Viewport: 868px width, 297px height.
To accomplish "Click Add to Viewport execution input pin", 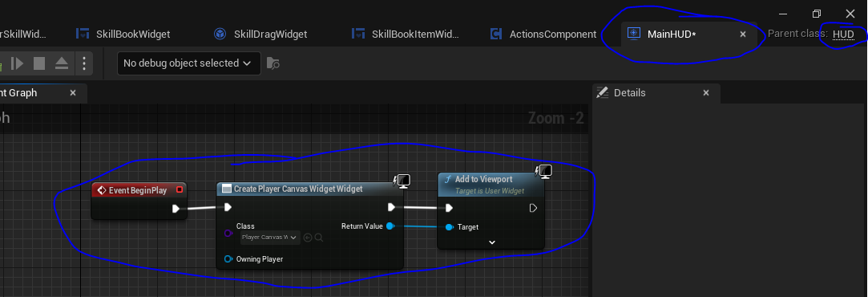I will [x=449, y=209].
